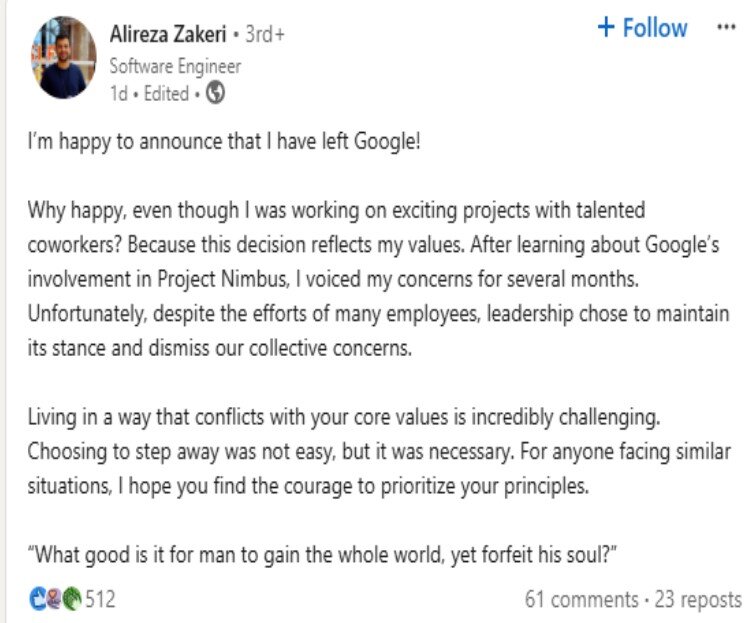Click the purple Support reaction icon
Image resolution: width=756 pixels, height=623 pixels.
point(52,600)
